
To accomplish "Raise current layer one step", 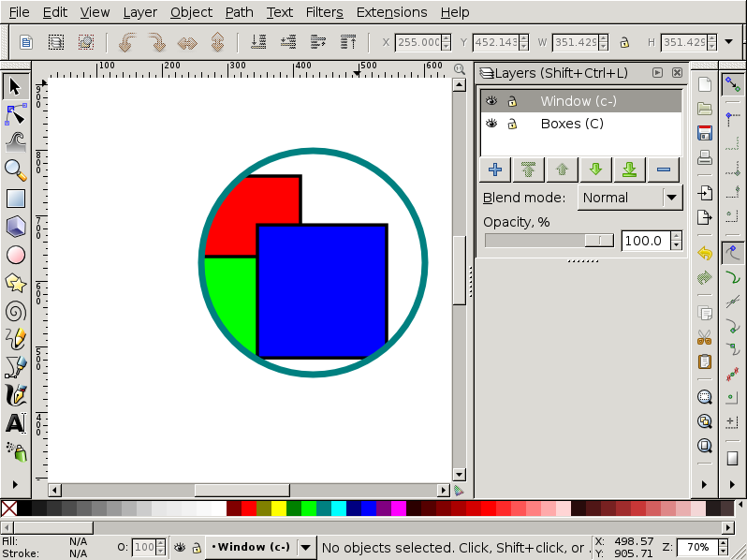I will click(563, 169).
